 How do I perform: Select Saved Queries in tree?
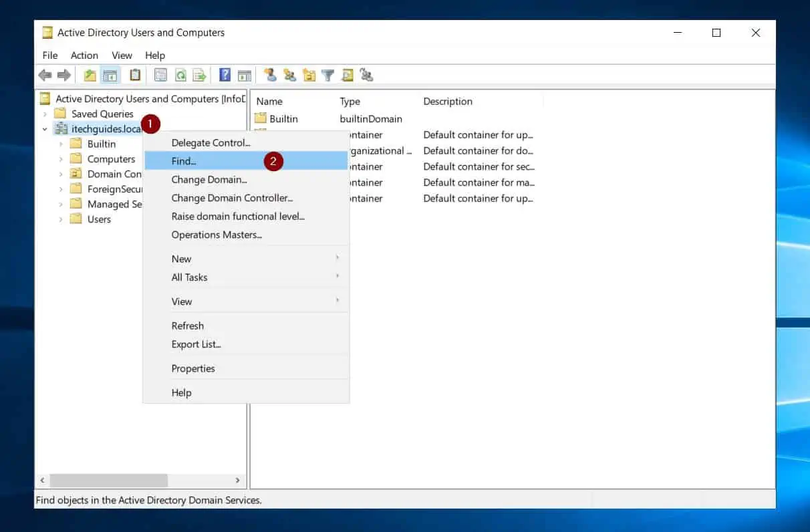pos(102,114)
